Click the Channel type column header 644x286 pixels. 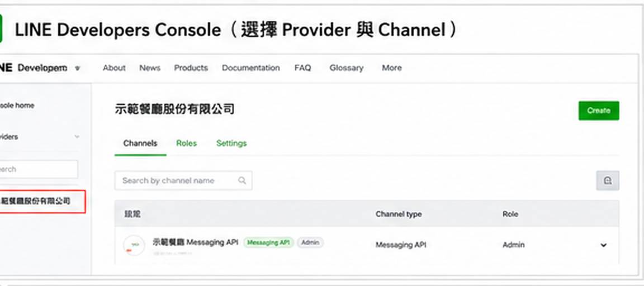pos(399,214)
